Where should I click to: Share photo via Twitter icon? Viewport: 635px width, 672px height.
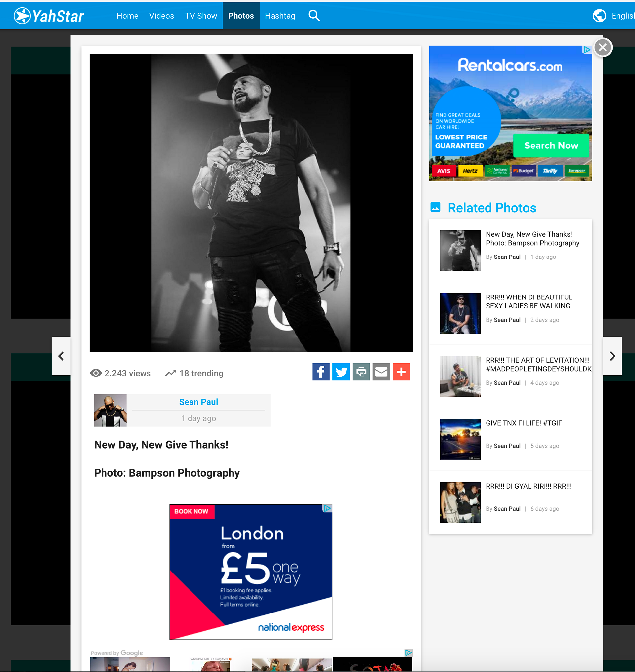pos(341,372)
